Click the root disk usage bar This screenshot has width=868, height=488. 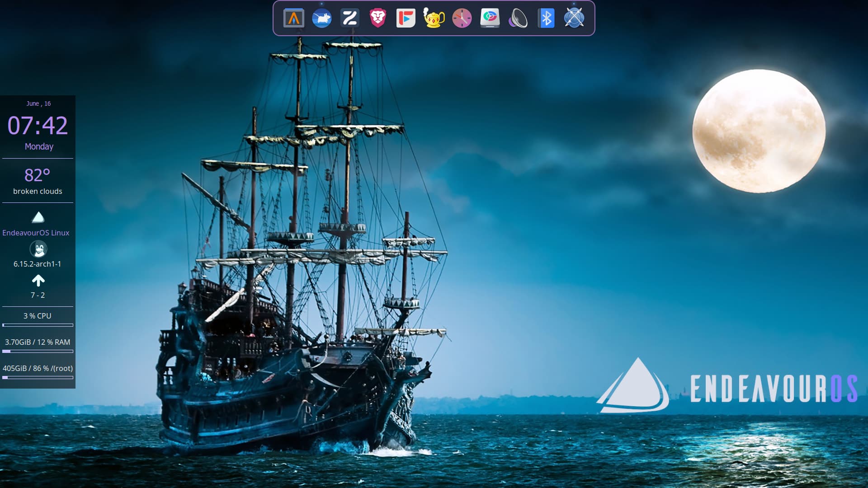pyautogui.click(x=38, y=377)
